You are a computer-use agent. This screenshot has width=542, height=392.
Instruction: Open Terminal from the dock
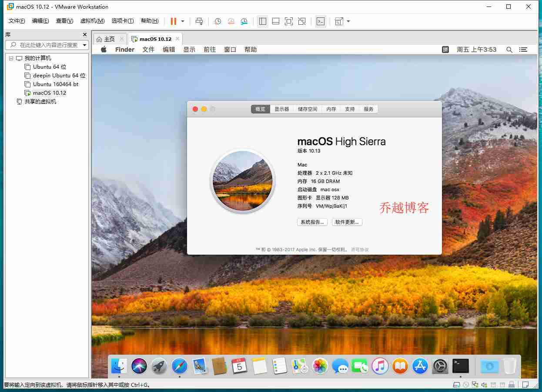tap(461, 366)
